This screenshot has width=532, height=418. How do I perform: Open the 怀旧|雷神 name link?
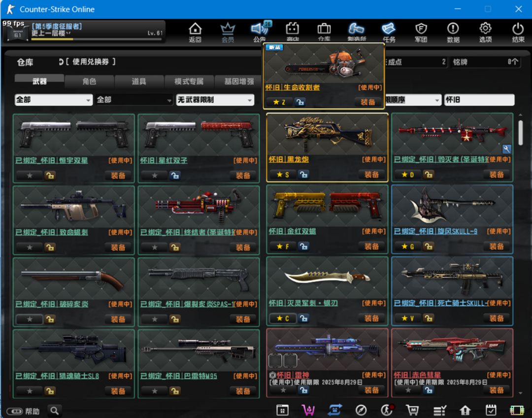293,375
